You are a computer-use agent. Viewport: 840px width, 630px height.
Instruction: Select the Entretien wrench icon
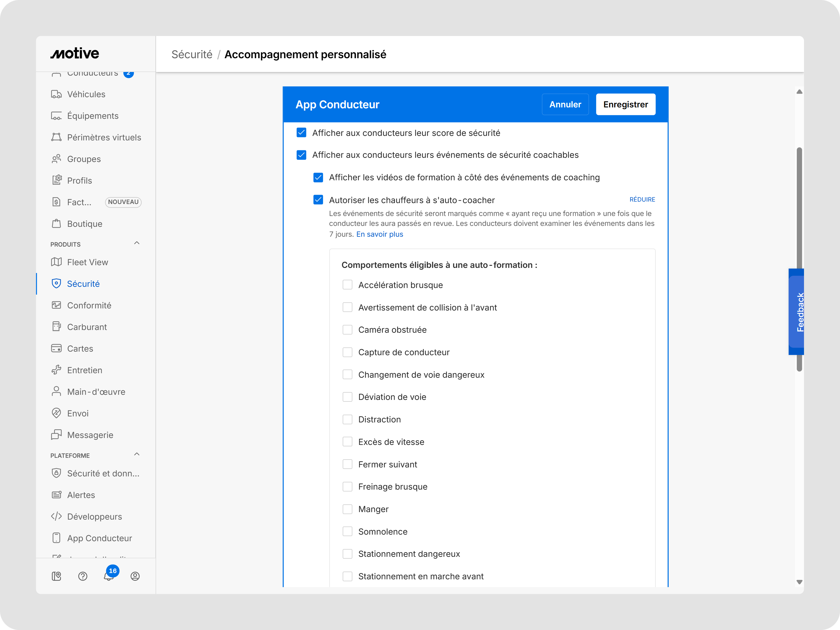(x=57, y=370)
